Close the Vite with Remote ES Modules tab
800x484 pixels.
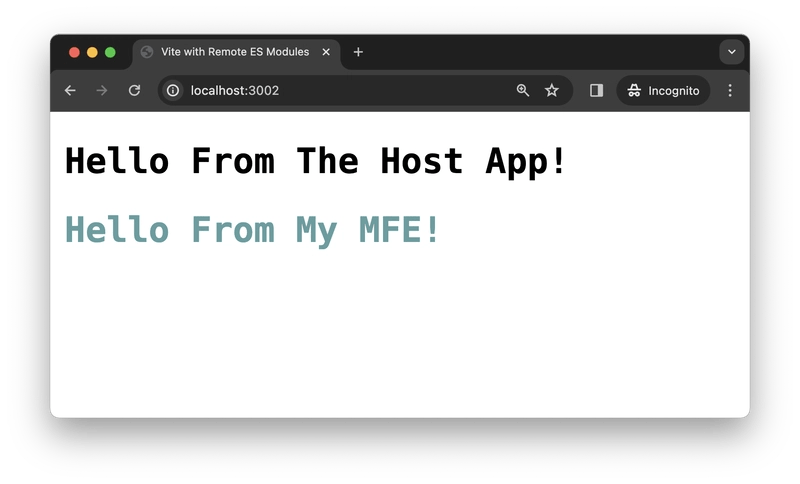click(326, 52)
